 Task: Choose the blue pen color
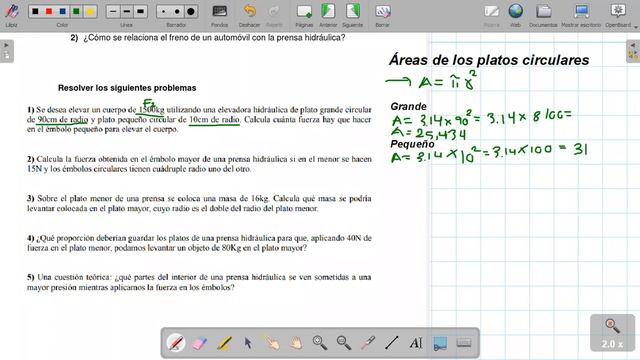pos(62,11)
